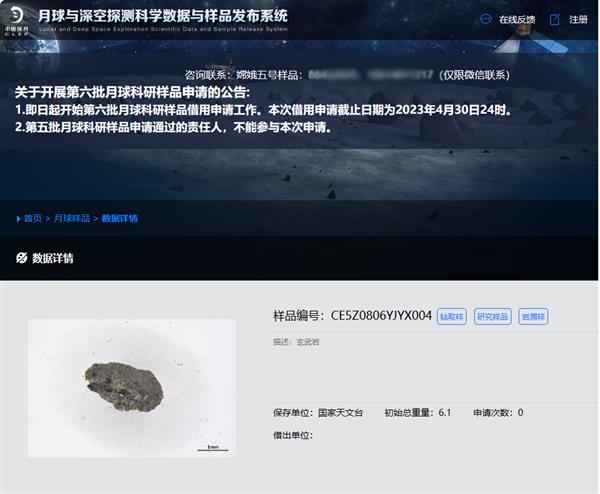Click the China Lunar Exploration CLEP logo
The height and width of the screenshot is (494, 600).
point(16,21)
